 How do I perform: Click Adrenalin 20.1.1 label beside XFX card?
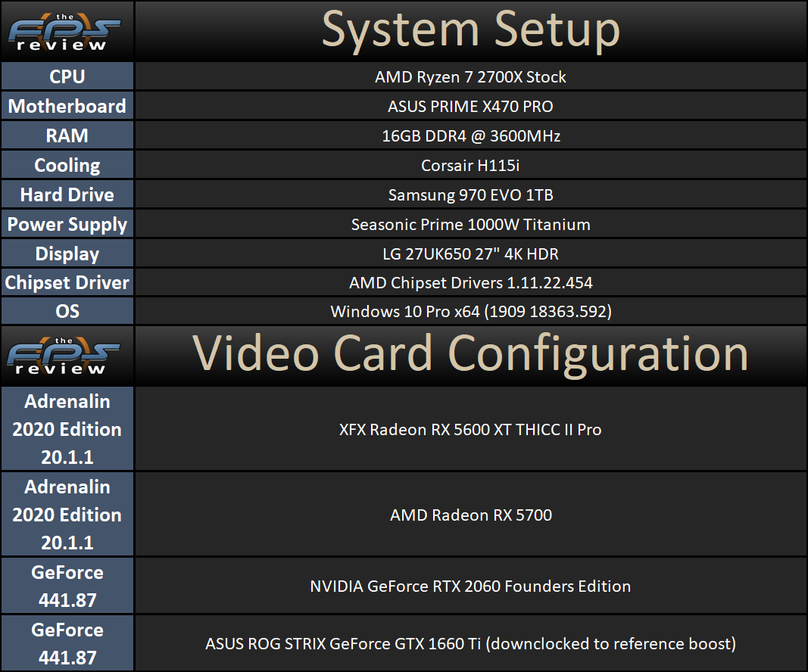click(67, 429)
